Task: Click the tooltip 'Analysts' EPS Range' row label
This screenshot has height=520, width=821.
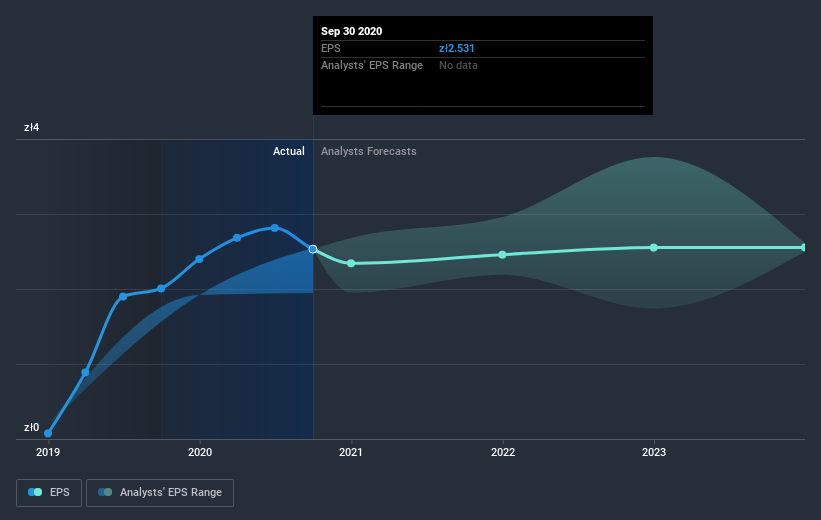Action: click(x=372, y=65)
